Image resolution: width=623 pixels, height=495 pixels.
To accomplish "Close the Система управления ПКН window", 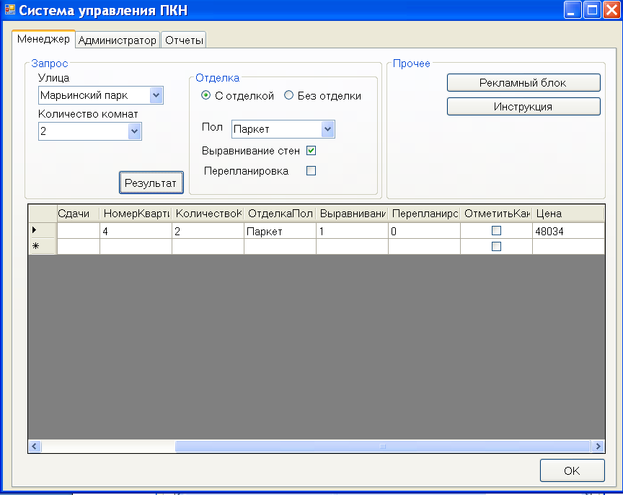I will pos(612,10).
